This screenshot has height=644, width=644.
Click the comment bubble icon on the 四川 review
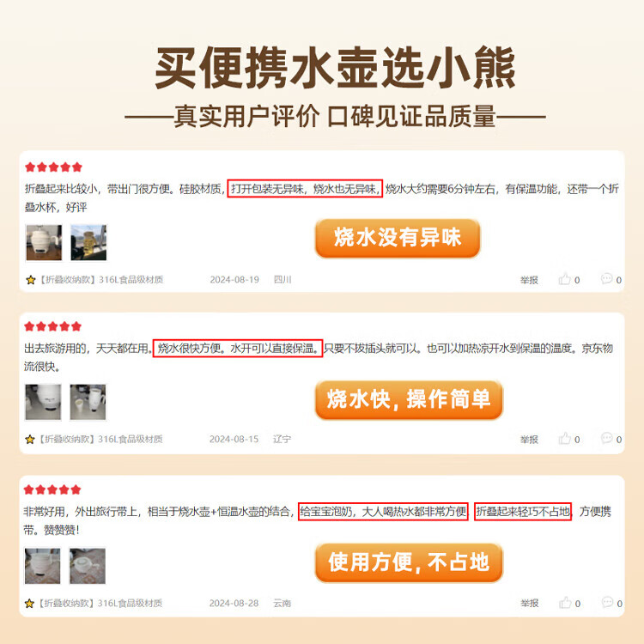(x=606, y=279)
